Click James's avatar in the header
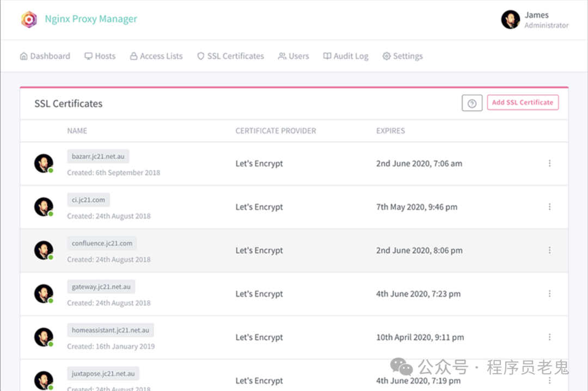The height and width of the screenshot is (391, 588). pos(510,20)
